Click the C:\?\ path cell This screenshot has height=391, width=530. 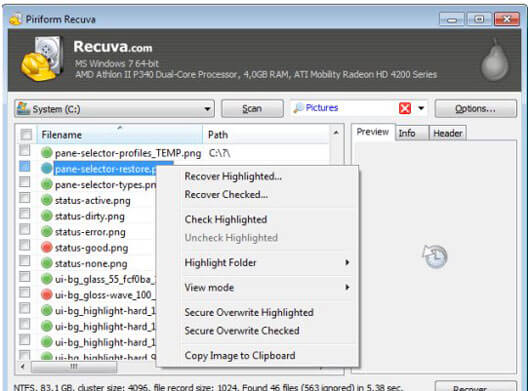point(220,153)
